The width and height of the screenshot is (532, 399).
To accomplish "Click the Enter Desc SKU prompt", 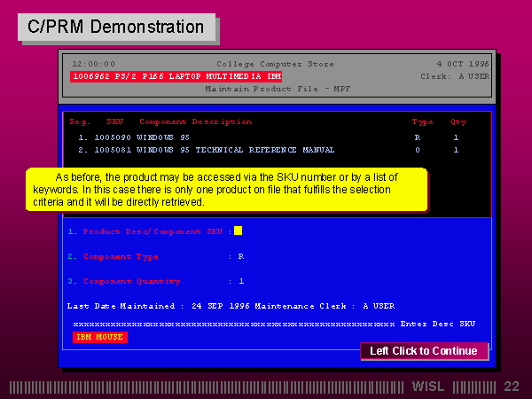I will coord(437,324).
